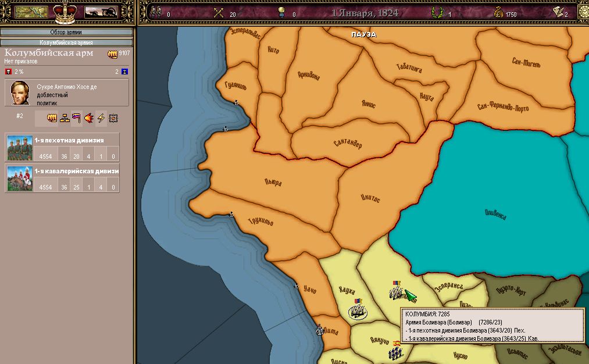Viewport: 589px width, 364px height.
Task: Click the value 20 beside crossed swords
Action: click(233, 15)
